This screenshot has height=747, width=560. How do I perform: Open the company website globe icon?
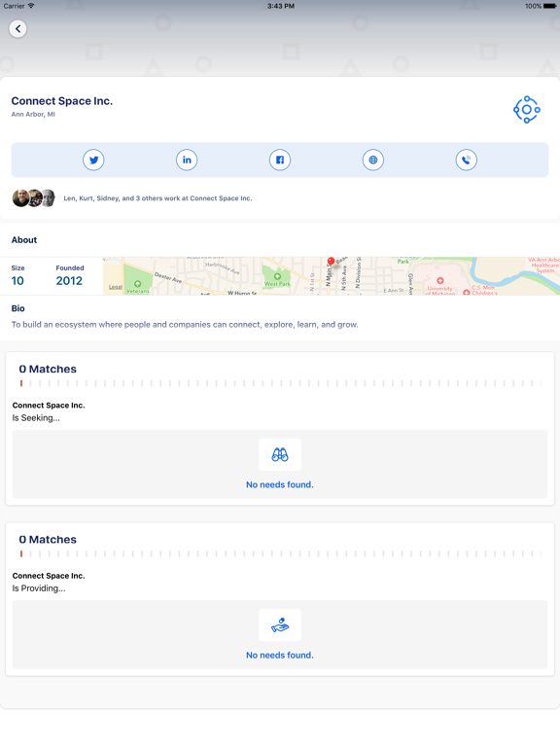pyautogui.click(x=373, y=160)
